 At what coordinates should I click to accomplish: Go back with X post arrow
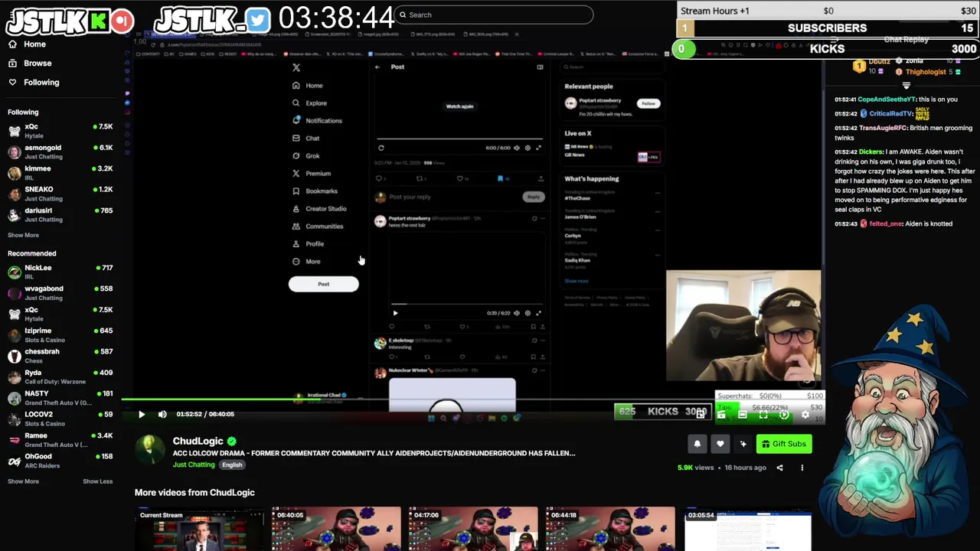click(377, 67)
